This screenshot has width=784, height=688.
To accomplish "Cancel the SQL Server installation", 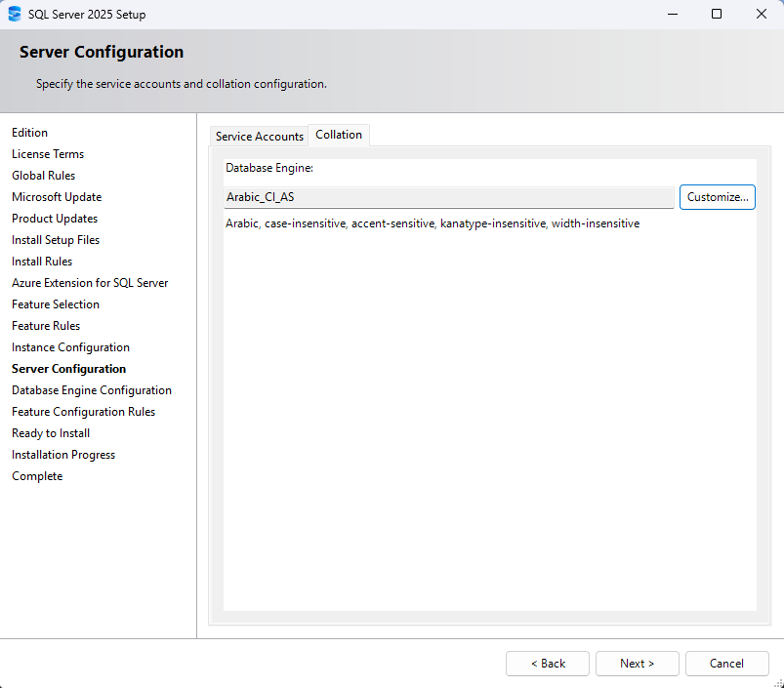I will pyautogui.click(x=726, y=663).
